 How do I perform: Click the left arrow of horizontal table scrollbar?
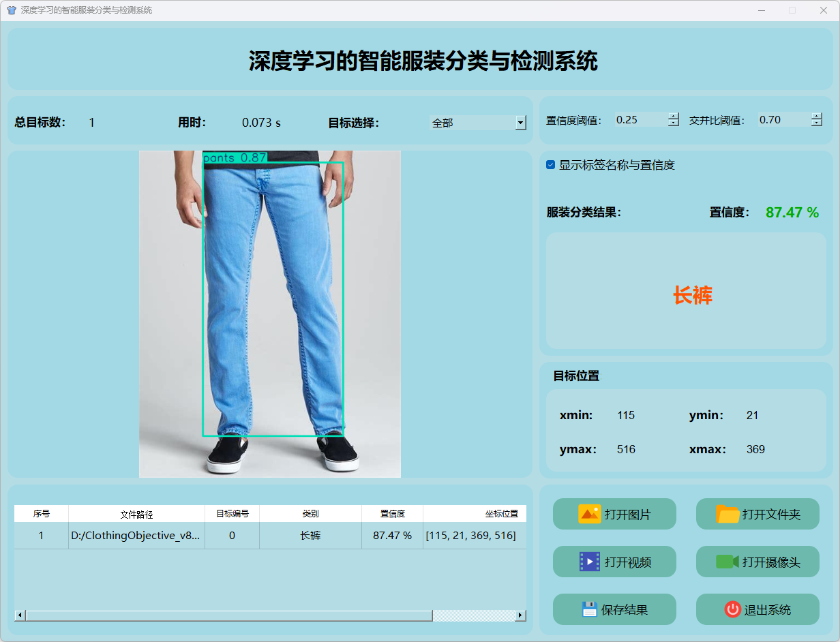[20, 615]
